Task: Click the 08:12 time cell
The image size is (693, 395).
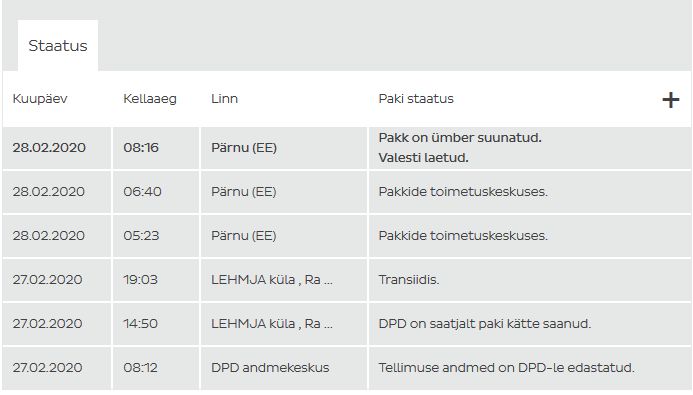Action: coord(141,368)
